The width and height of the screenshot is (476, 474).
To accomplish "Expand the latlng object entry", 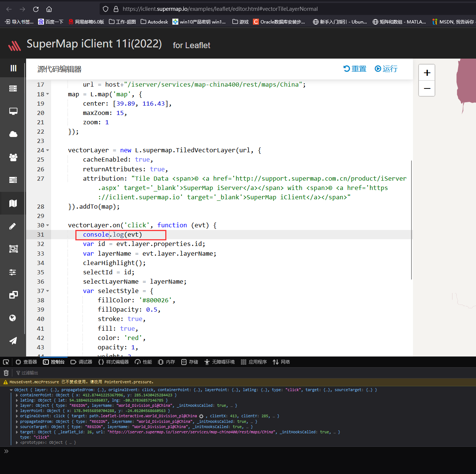I will coord(17,400).
